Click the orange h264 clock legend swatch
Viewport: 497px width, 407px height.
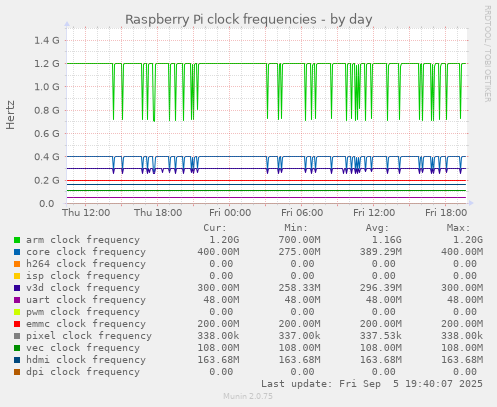click(x=17, y=264)
